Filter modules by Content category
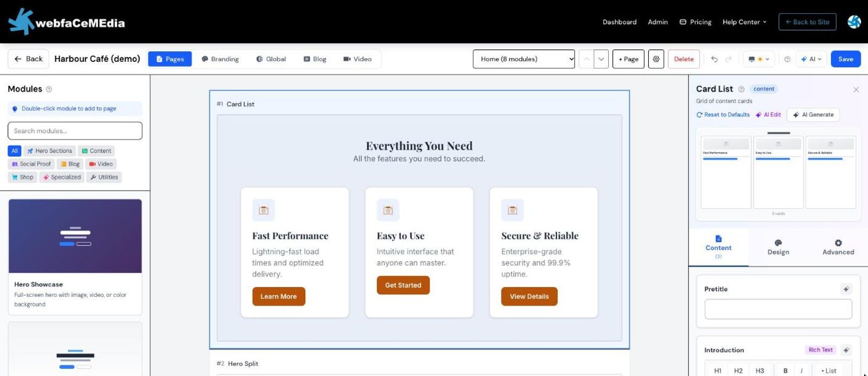Image resolution: width=868 pixels, height=376 pixels. tap(97, 151)
